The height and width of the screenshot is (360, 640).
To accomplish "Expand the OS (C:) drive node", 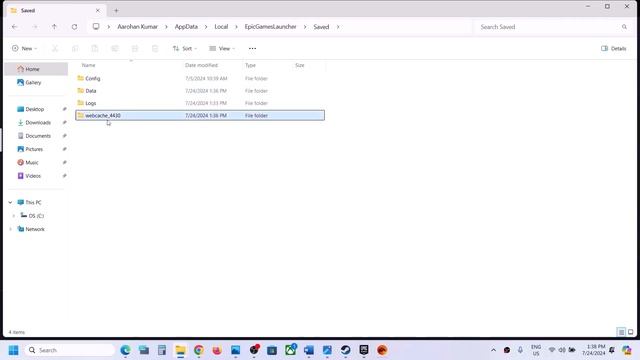I will click(13, 216).
